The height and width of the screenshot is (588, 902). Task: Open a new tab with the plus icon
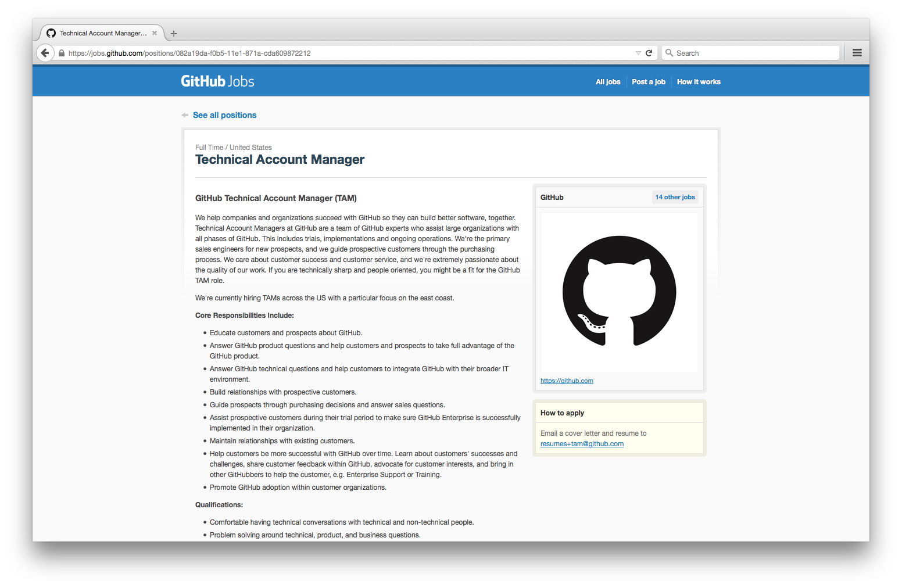(174, 34)
